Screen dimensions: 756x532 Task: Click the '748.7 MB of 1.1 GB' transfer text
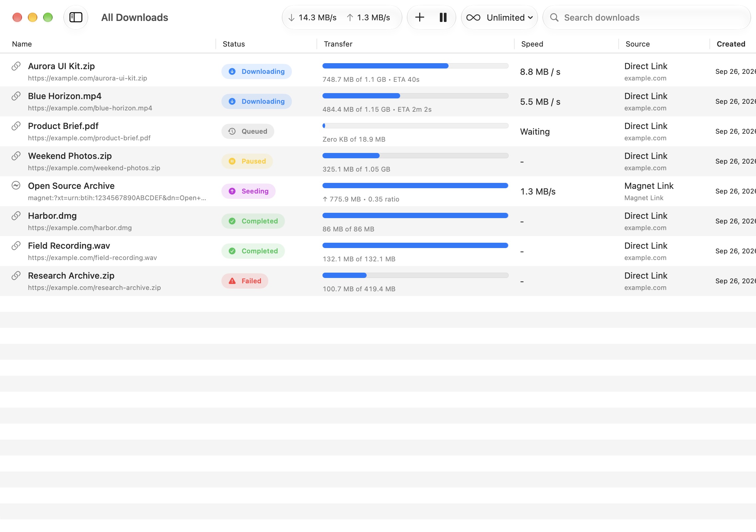(x=354, y=79)
